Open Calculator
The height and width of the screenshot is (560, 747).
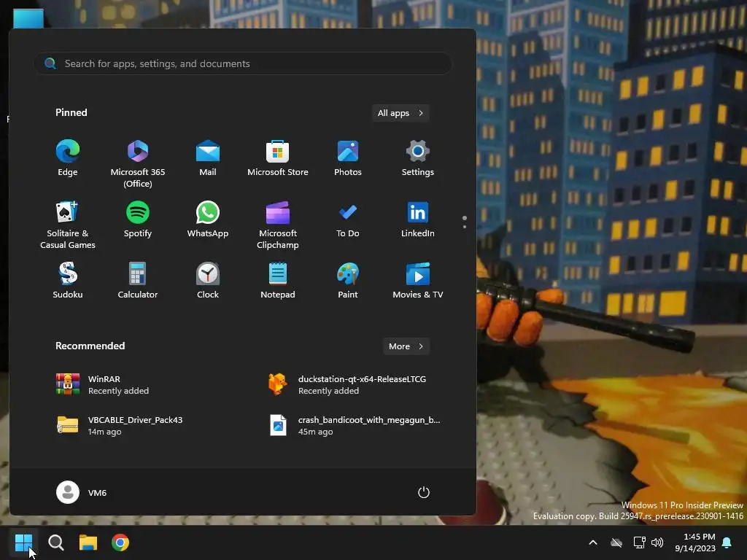pyautogui.click(x=138, y=281)
